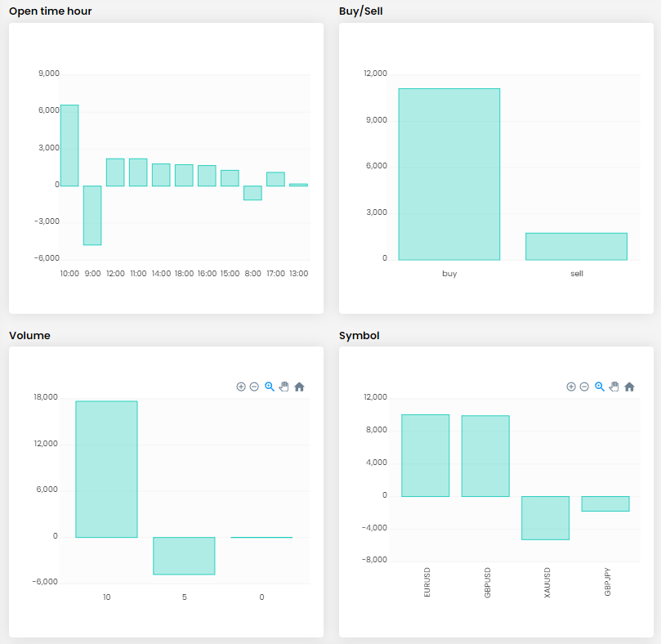This screenshot has height=644, width=661.
Task: Select the GBPJPY bar in Symbol chart
Action: pos(605,503)
